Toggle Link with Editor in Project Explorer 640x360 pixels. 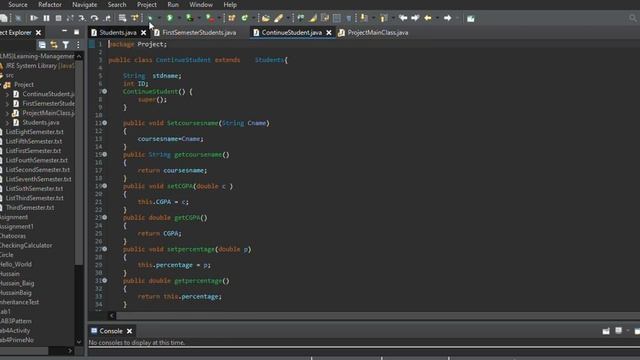(x=54, y=44)
